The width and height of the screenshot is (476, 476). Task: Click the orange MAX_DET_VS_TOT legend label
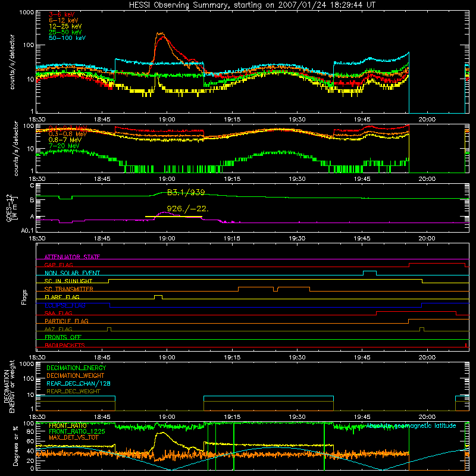(x=73, y=437)
